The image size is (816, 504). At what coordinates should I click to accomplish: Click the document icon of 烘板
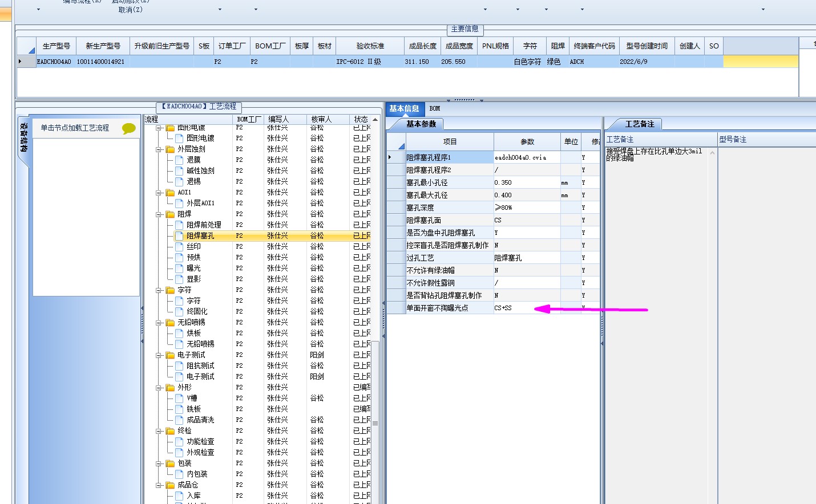pyautogui.click(x=179, y=334)
